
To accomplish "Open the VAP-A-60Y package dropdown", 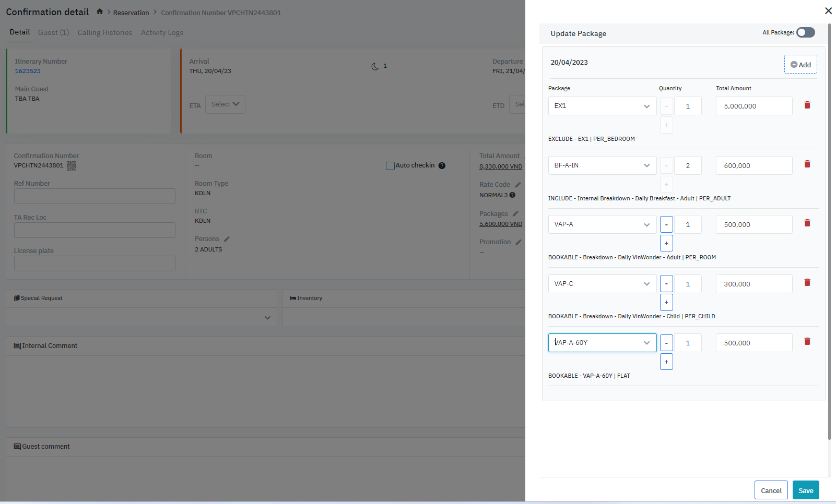I will pos(602,343).
